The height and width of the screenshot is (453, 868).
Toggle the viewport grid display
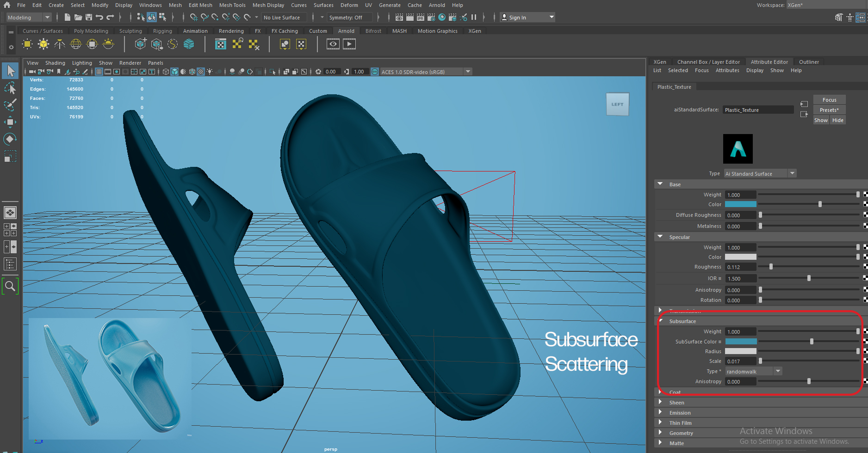coord(99,72)
